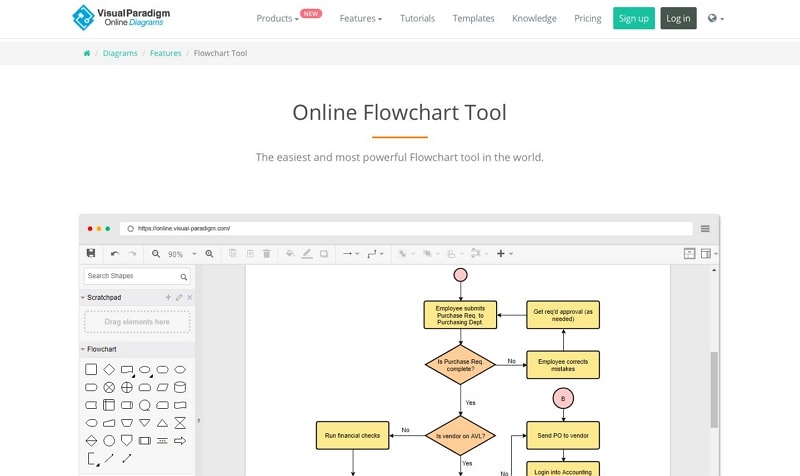800x476 pixels.
Task: Click the trash delete icon in toolbar
Action: click(266, 254)
